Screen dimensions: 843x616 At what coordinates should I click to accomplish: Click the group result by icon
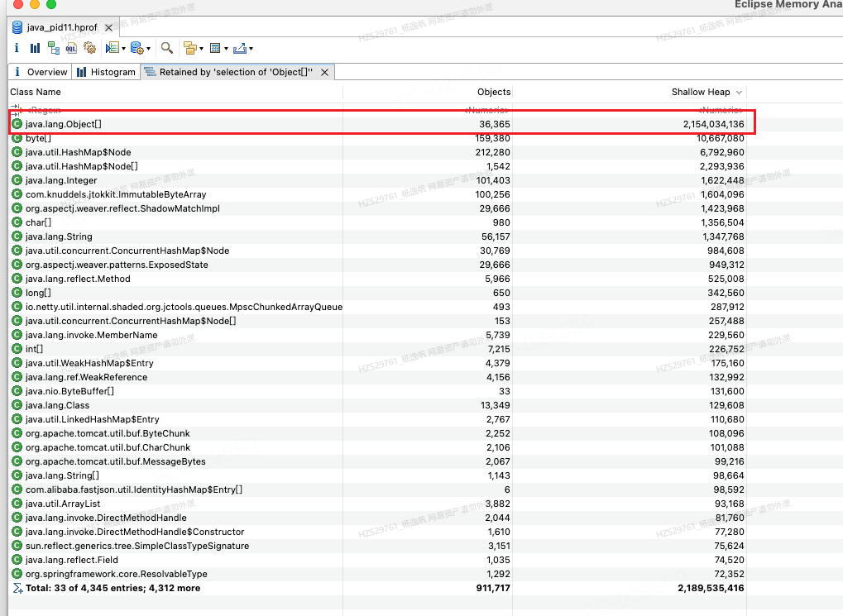189,49
